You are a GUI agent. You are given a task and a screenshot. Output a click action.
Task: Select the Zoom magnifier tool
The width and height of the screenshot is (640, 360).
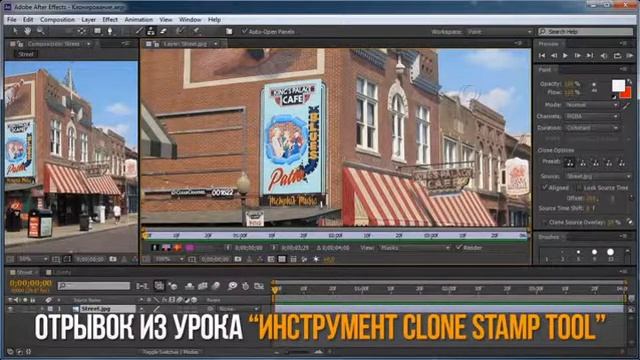pos(40,31)
